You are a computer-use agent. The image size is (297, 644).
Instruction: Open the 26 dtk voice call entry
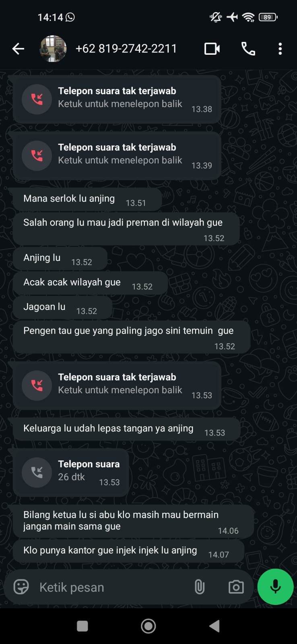pyautogui.click(x=71, y=472)
